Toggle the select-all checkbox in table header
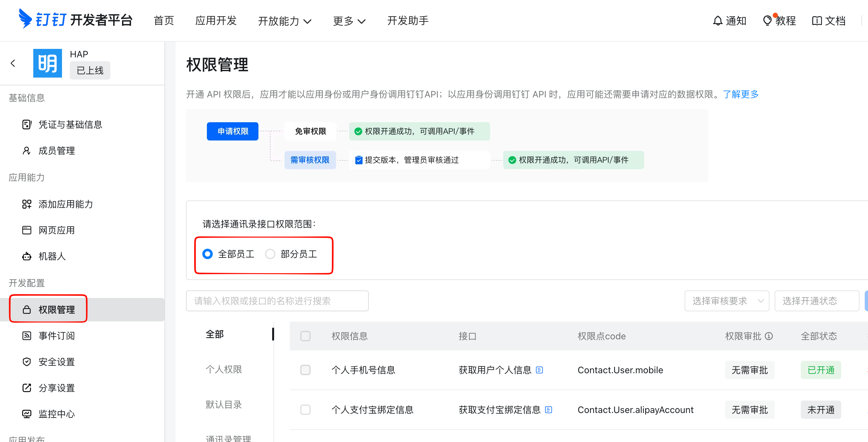 tap(305, 336)
